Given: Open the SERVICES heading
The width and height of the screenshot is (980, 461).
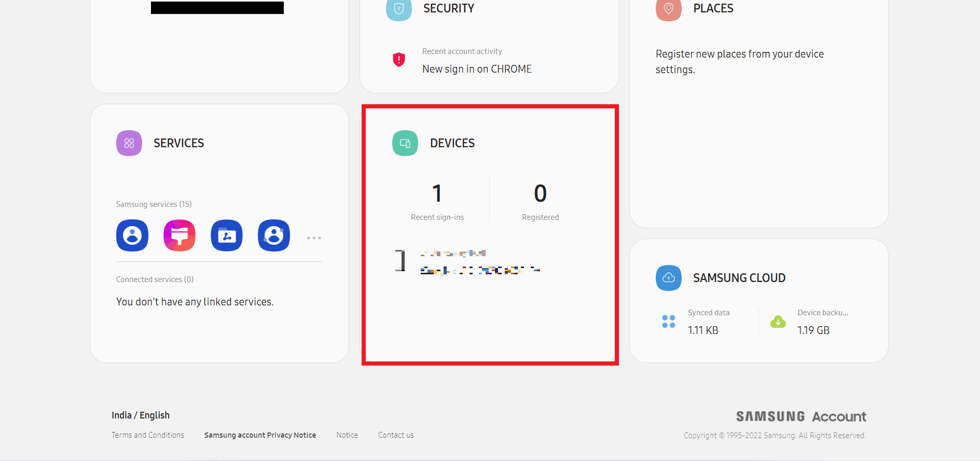Looking at the screenshot, I should (179, 143).
